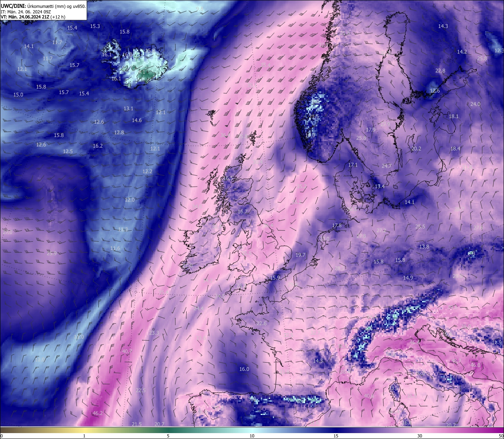Click the 14.6 value label
The image size is (504, 439).
pyautogui.click(x=137, y=120)
